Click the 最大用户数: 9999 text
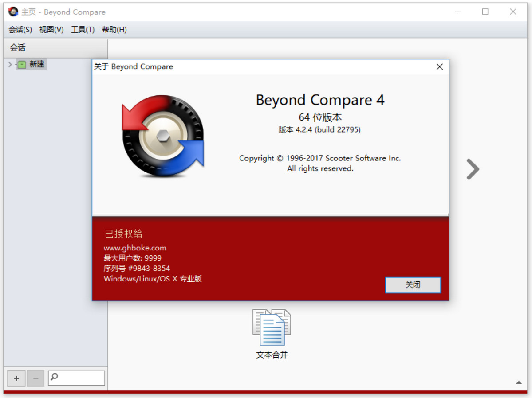532x398 pixels. tap(133, 258)
